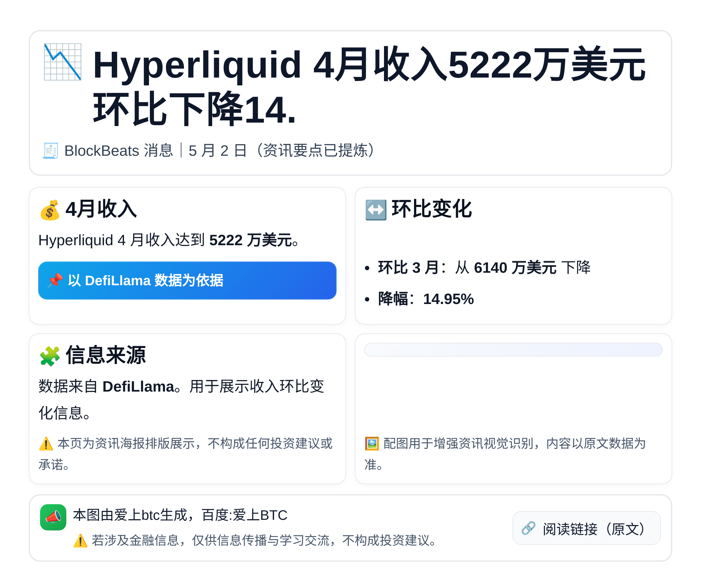Click the receipt icon before BlockBeats 消息
This screenshot has height=588, width=701.
click(x=50, y=150)
